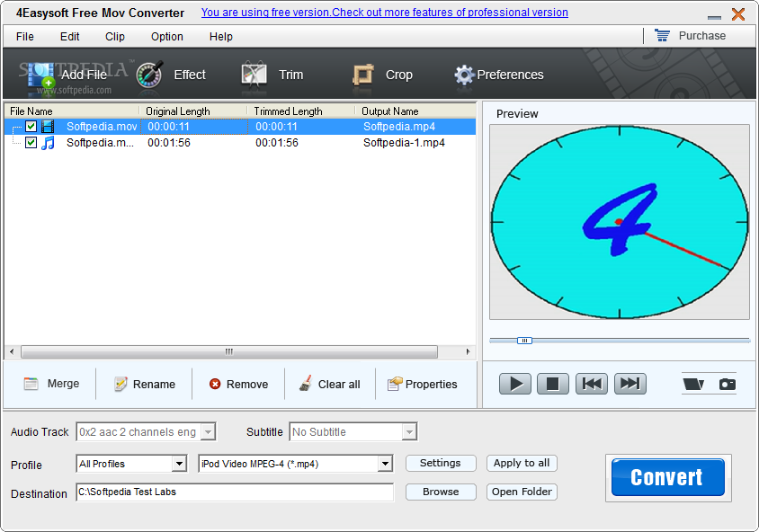Viewport: 759px width, 532px height.
Task: Click Apply to all button
Action: click(522, 464)
